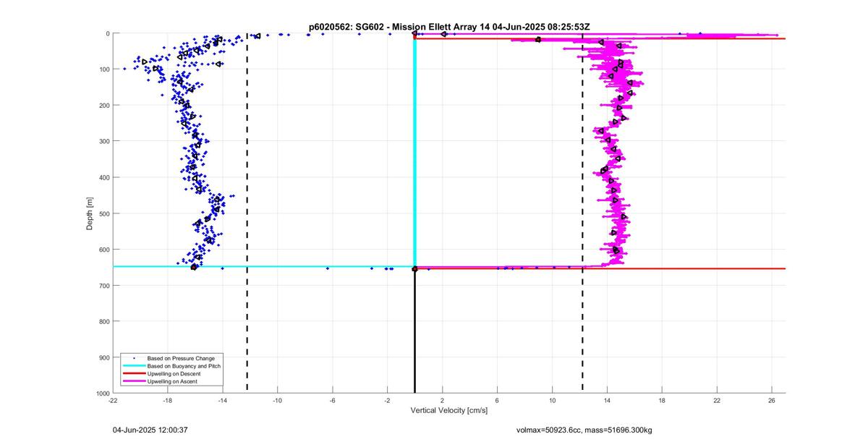This screenshot has height=442, width=868.
Task: Click the x-axis tick label '-2'
Action: tap(388, 400)
